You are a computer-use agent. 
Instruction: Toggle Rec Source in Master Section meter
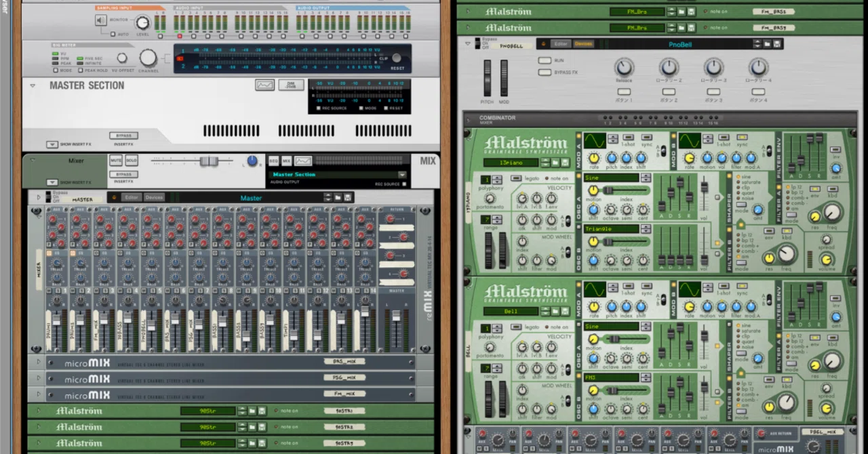(319, 108)
